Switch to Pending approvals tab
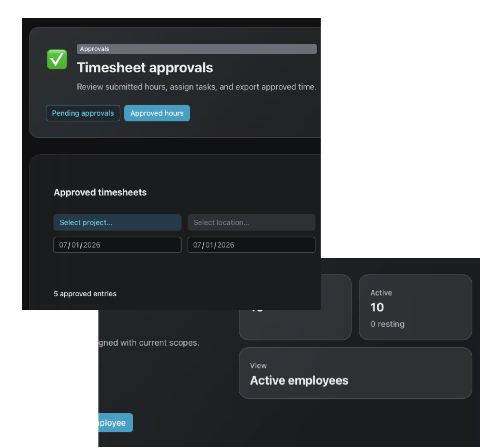This screenshot has width=485, height=448. [x=83, y=113]
